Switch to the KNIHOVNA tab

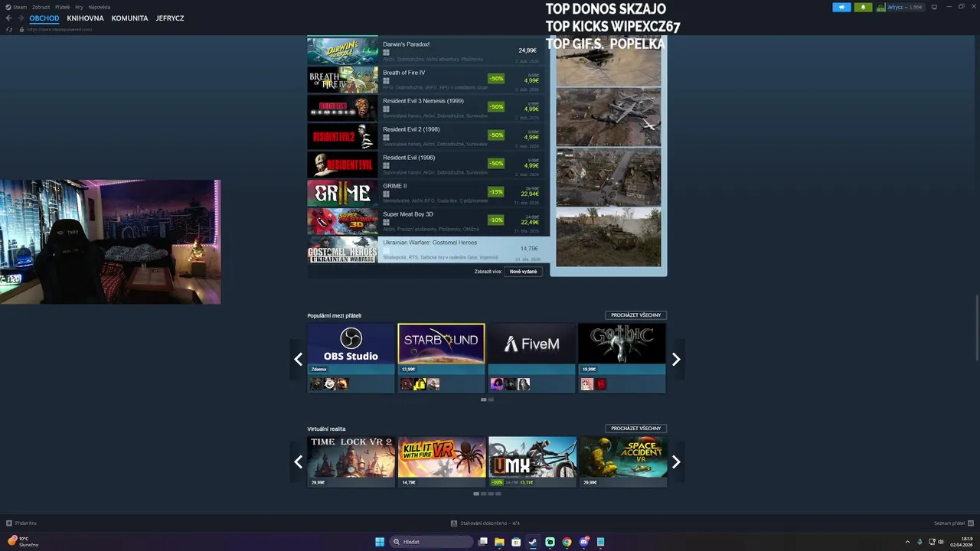[x=85, y=18]
